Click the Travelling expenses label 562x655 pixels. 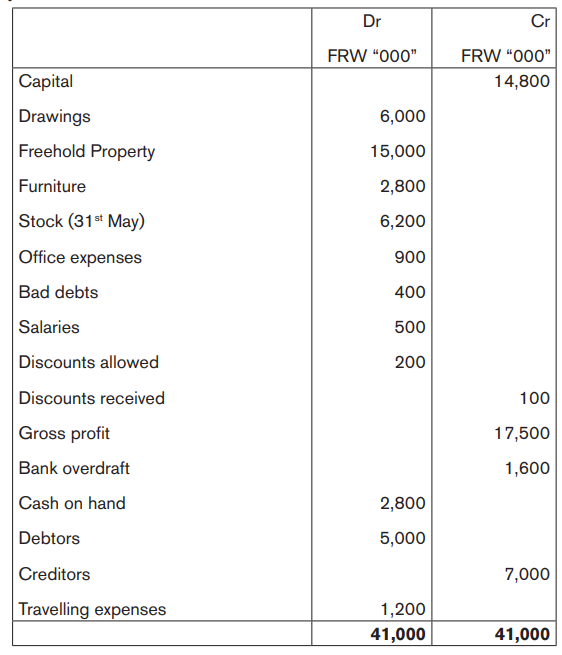click(92, 610)
